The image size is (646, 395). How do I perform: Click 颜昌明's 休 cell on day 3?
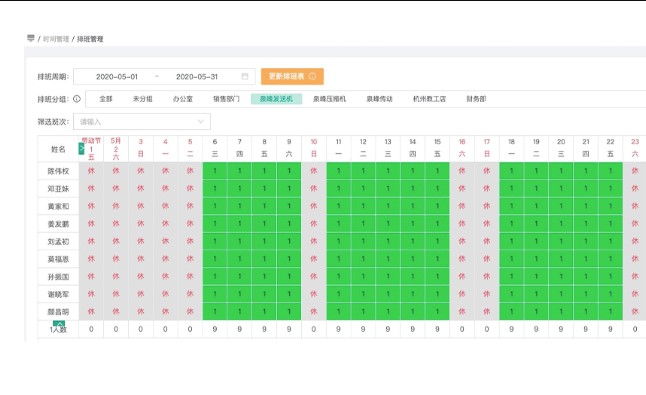[x=140, y=312]
